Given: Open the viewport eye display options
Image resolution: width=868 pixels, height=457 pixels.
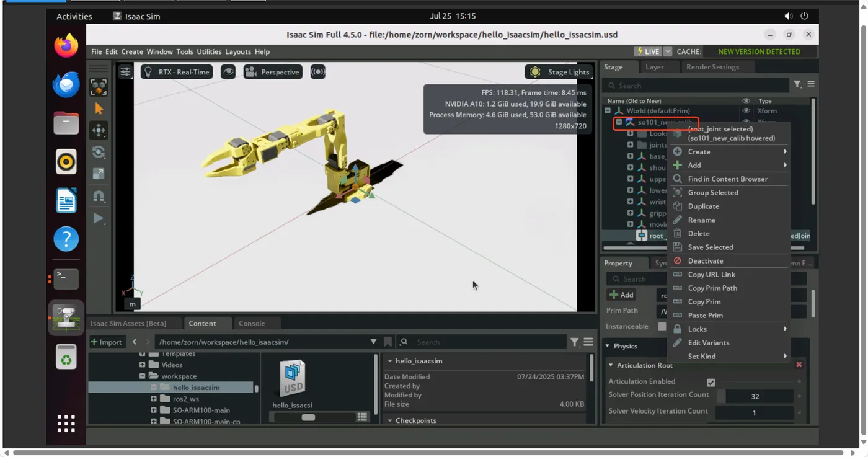Looking at the screenshot, I should pyautogui.click(x=229, y=72).
